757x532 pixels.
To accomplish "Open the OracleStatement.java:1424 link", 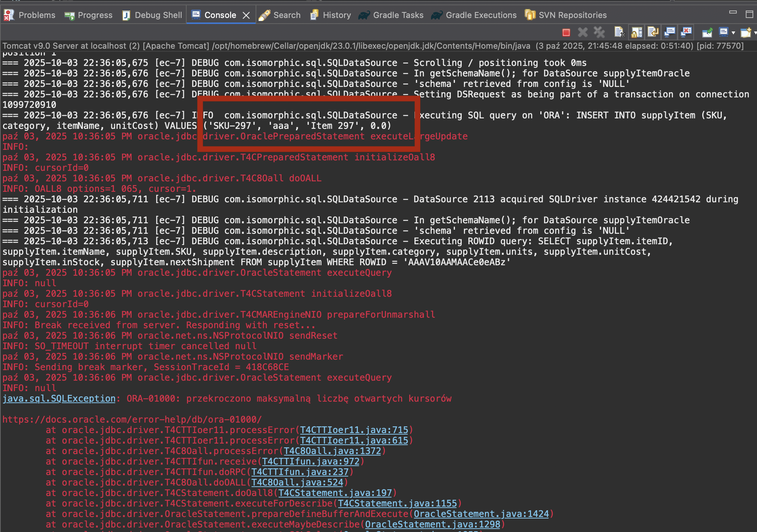I will (x=481, y=514).
